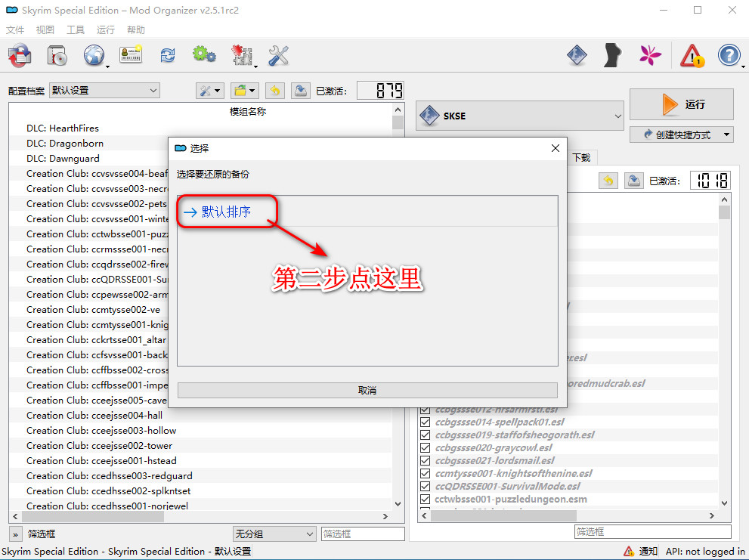Expand the 配置档案 profile dropdown
The height and width of the screenshot is (560, 749).
104,91
